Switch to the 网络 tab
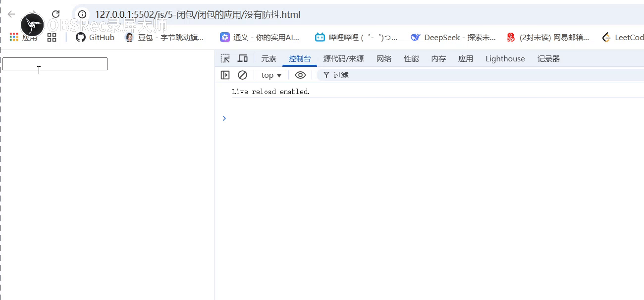This screenshot has width=644, height=300. coord(384,58)
